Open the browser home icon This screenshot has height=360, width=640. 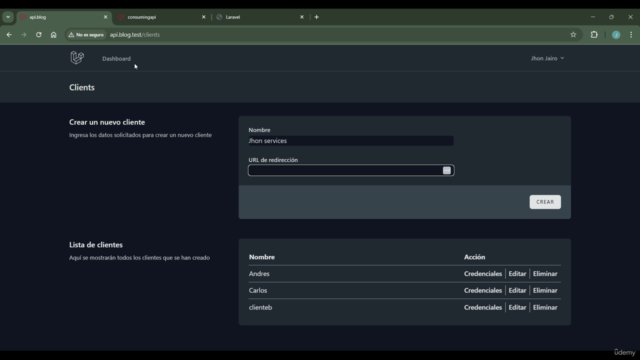pyautogui.click(x=53, y=35)
